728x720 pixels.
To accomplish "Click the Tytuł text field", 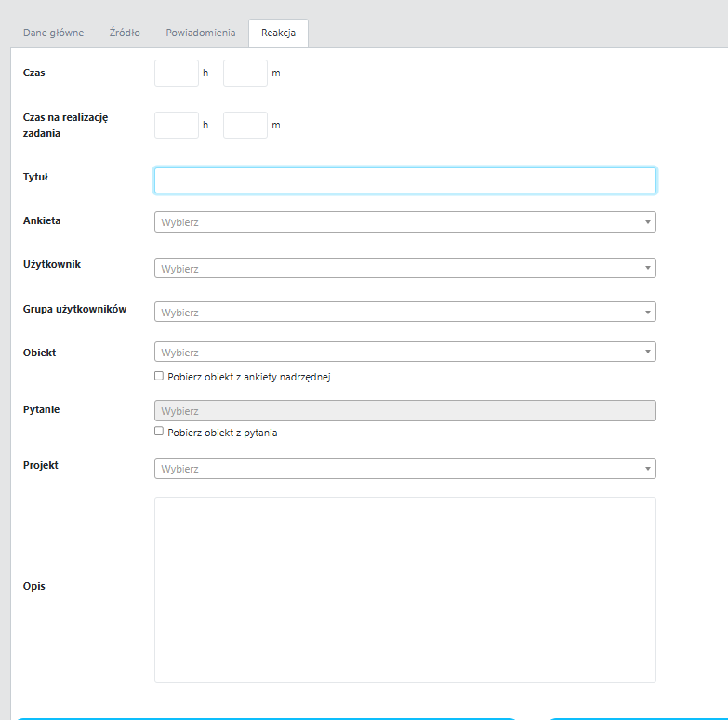I will click(x=404, y=180).
